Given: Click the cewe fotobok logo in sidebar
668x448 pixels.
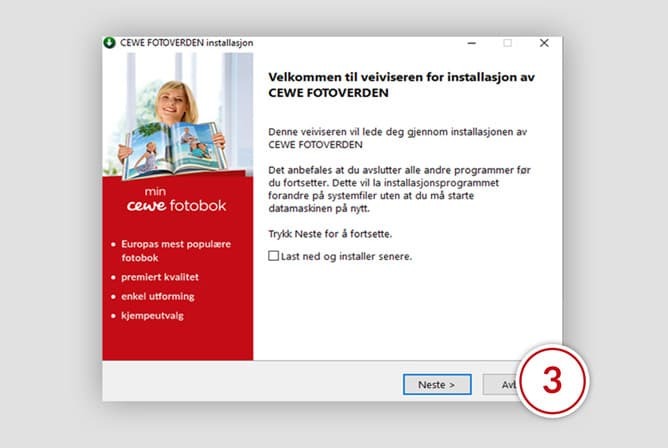Looking at the screenshot, I should coord(177,200).
